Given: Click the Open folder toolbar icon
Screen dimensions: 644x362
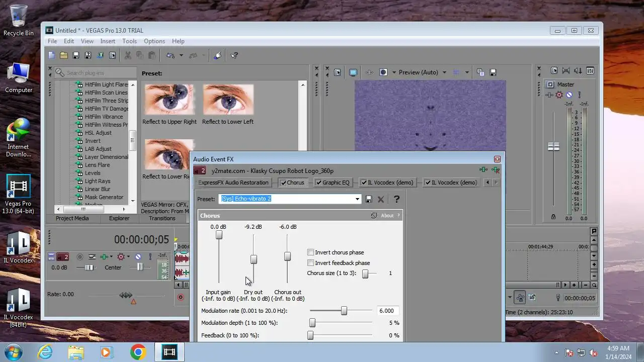Looking at the screenshot, I should pos(64,55).
